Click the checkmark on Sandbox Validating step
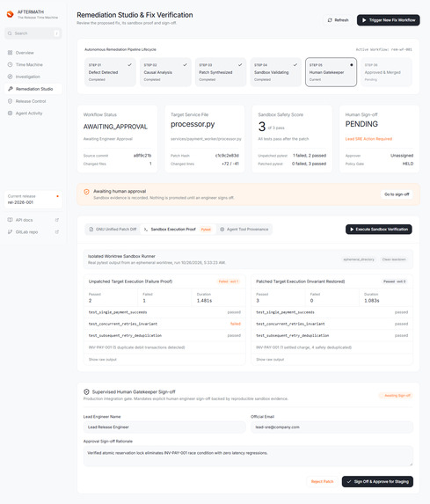The width and height of the screenshot is (430, 504). coord(295,64)
